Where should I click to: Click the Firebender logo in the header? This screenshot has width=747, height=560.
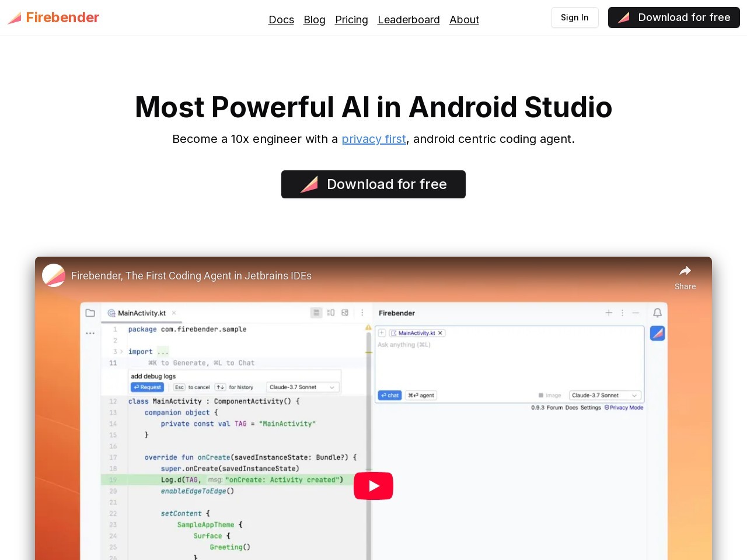(x=53, y=17)
